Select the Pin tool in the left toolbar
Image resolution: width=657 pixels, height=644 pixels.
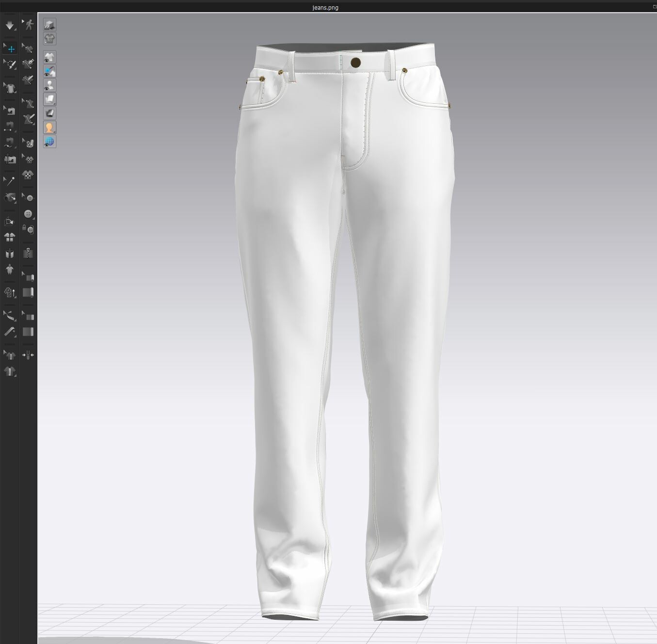[x=9, y=180]
